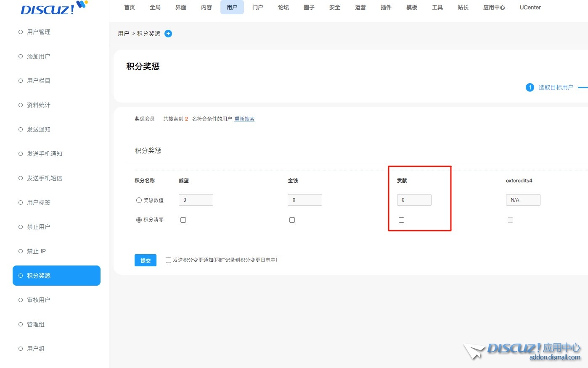Click the Discuz! logo
This screenshot has width=588, height=368.
tap(53, 8)
